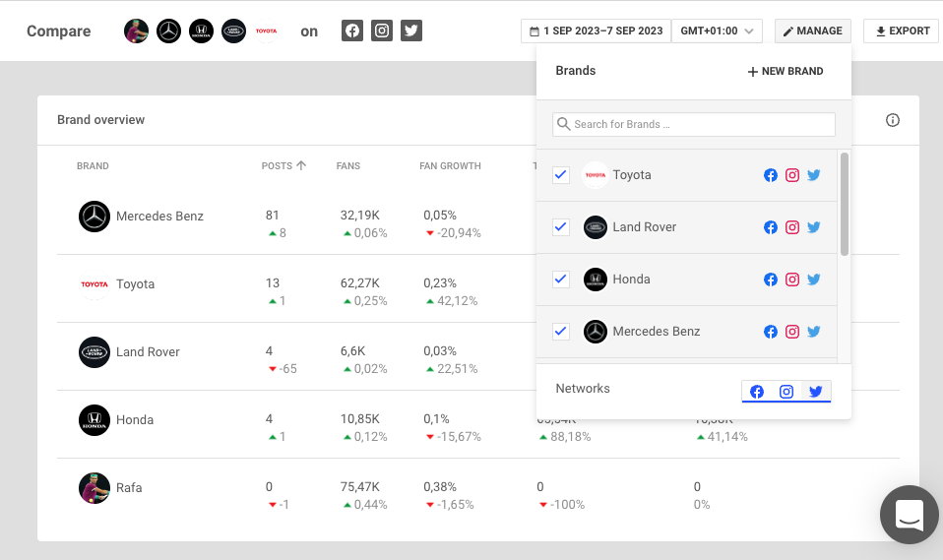Click the NEW BRAND button
The height and width of the screenshot is (560, 943).
(x=785, y=71)
